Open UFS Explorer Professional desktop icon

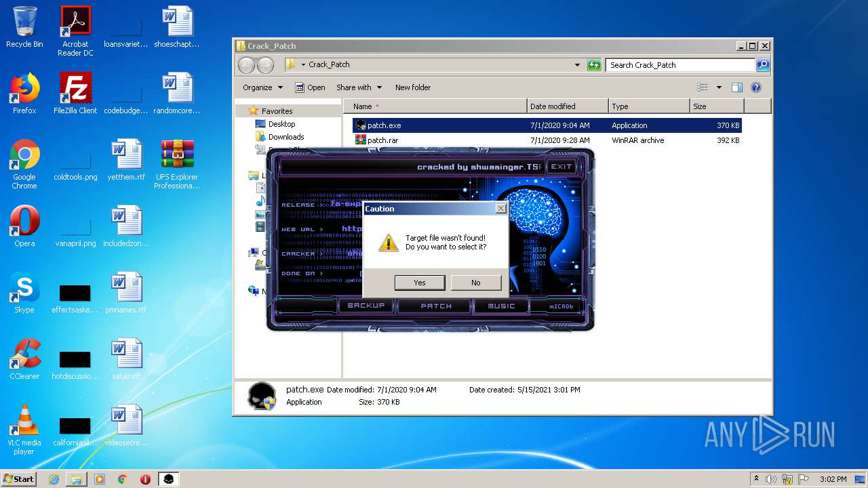[177, 164]
